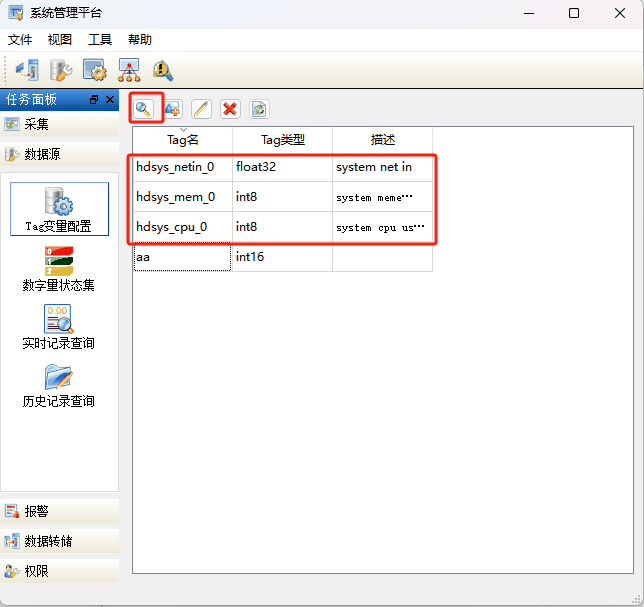Open the 工具 menu

tap(100, 40)
